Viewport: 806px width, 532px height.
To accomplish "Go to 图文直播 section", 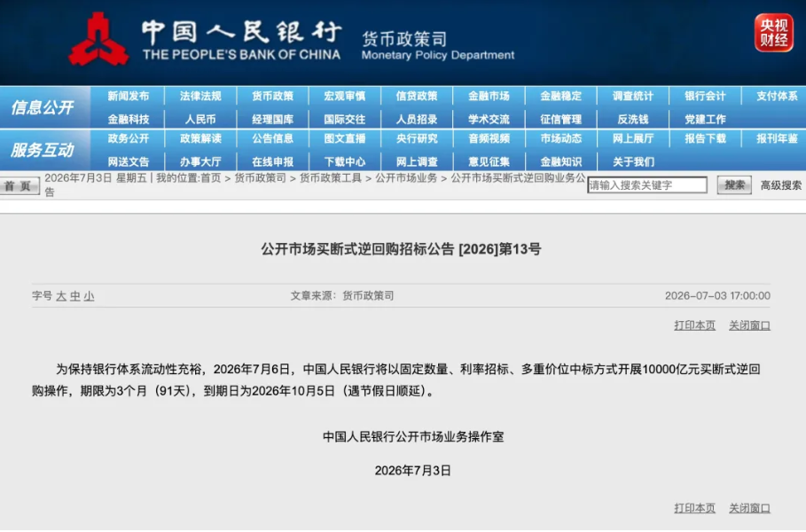I will pos(344,138).
